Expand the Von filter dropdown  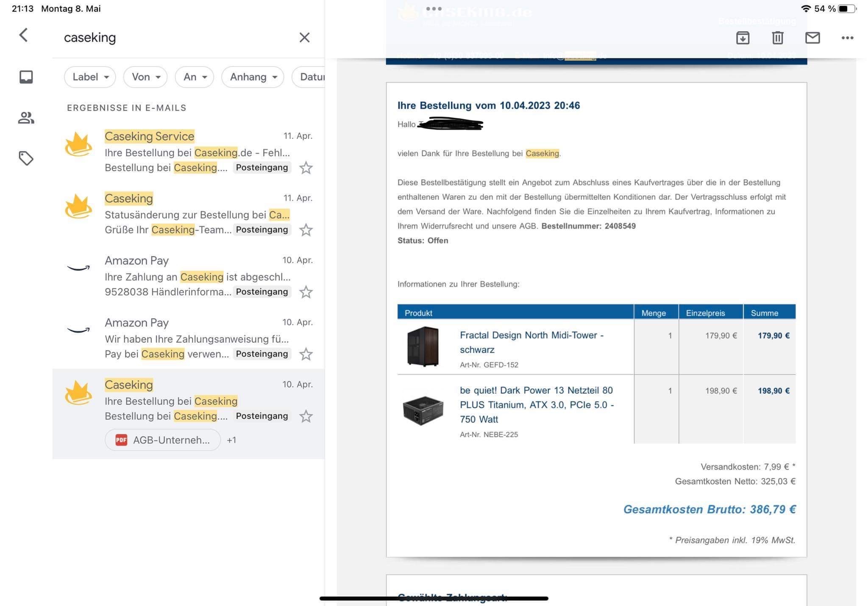(145, 77)
